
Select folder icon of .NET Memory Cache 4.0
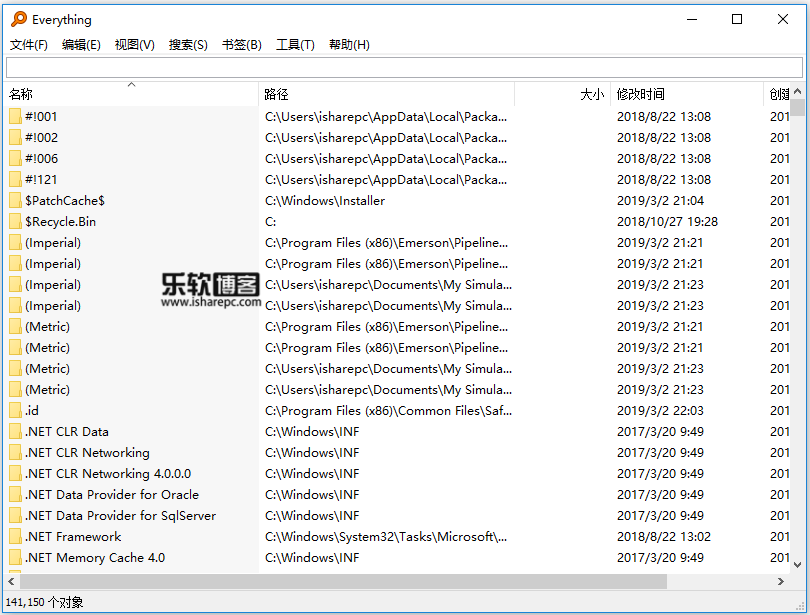[15, 558]
